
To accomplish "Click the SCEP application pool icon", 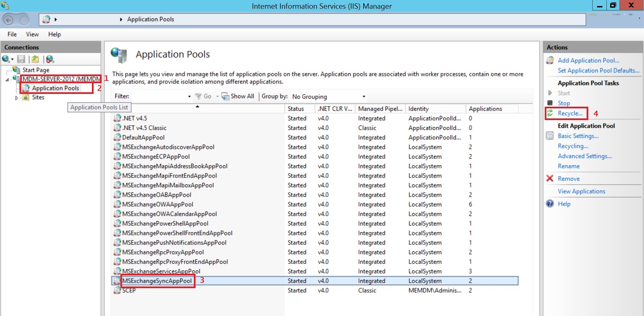I will (x=117, y=290).
